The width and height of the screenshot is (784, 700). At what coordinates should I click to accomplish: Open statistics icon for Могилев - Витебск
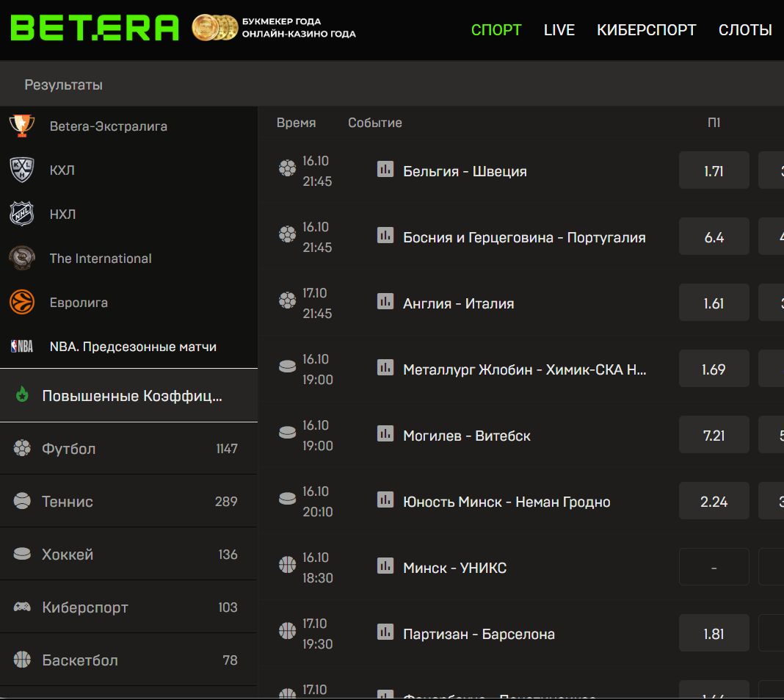click(x=385, y=433)
